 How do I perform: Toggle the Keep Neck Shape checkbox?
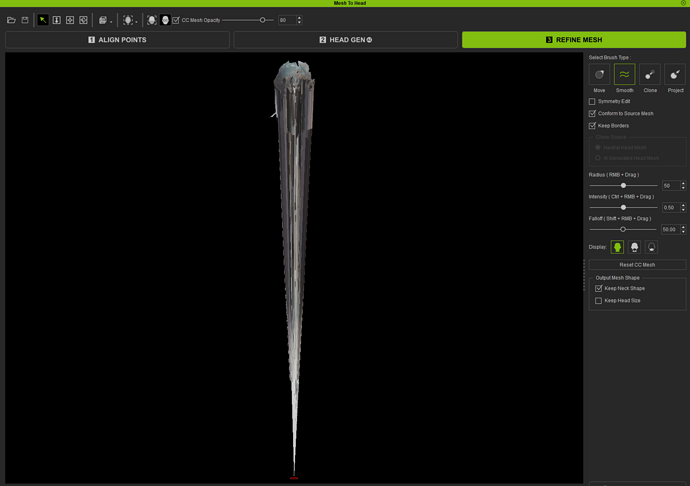[598, 289]
